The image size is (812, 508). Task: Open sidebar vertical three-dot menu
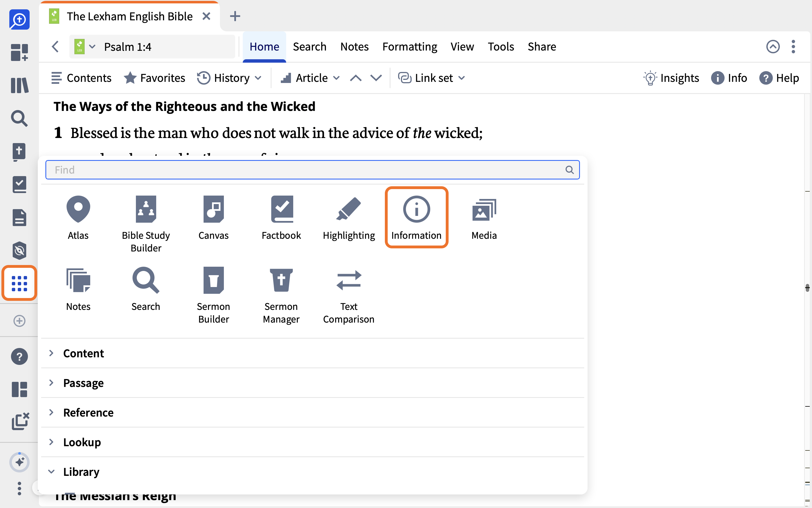pyautogui.click(x=19, y=488)
